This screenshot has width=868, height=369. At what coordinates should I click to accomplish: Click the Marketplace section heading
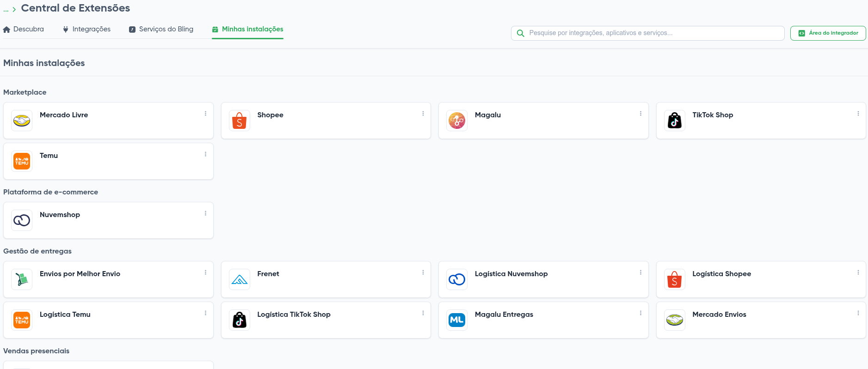coord(25,92)
